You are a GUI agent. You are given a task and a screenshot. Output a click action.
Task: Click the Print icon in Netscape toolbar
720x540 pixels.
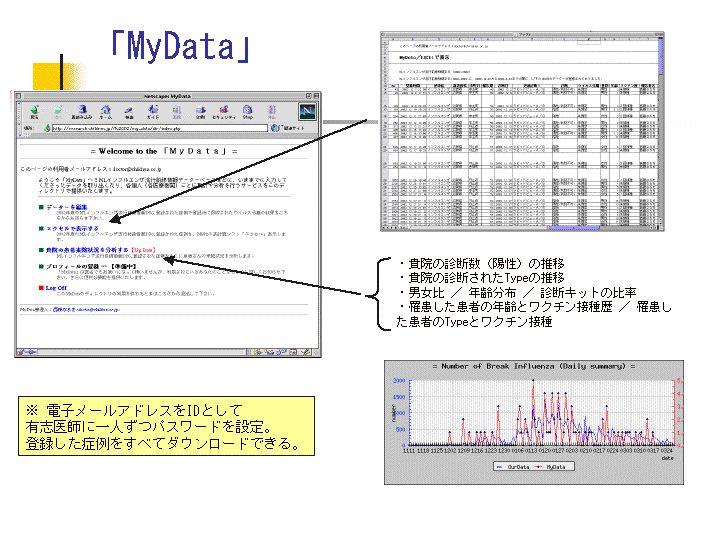coord(202,111)
